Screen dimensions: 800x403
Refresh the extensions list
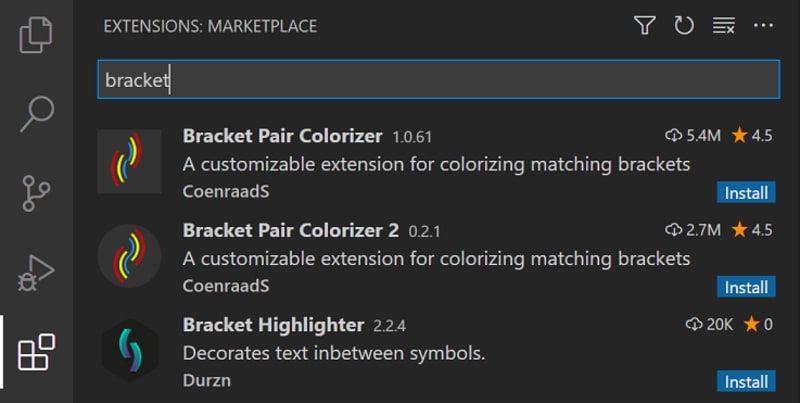pyautogui.click(x=684, y=25)
